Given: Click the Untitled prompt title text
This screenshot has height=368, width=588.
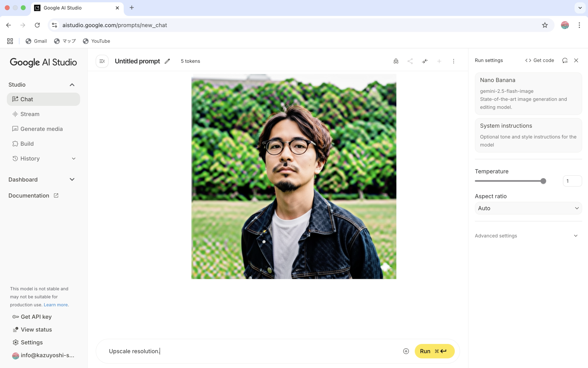Looking at the screenshot, I should click(138, 61).
